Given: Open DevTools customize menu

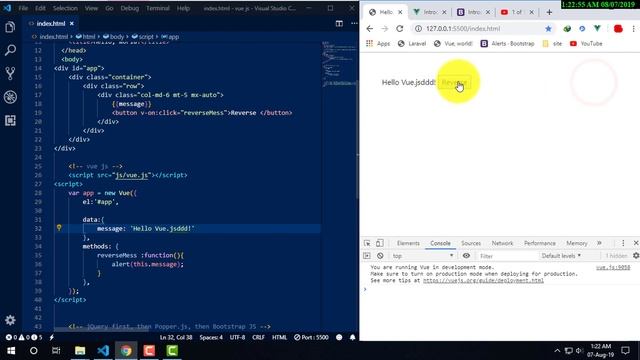Looking at the screenshot, I should coord(623,243).
